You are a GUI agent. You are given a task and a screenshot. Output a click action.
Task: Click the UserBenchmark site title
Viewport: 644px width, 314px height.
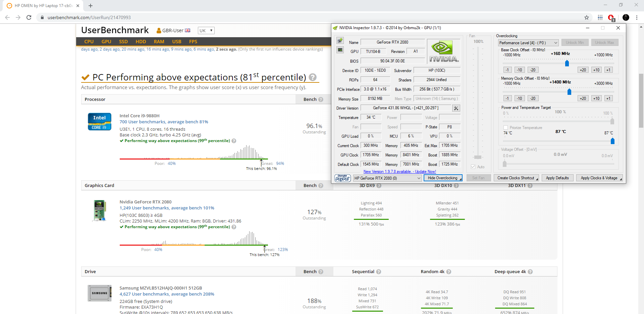(115, 30)
